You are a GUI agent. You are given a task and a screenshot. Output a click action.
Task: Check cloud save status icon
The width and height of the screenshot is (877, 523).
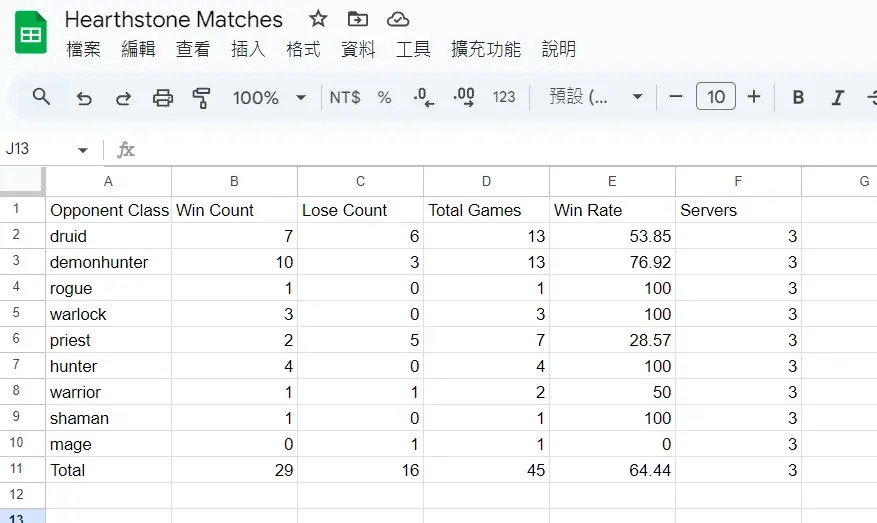tap(398, 20)
